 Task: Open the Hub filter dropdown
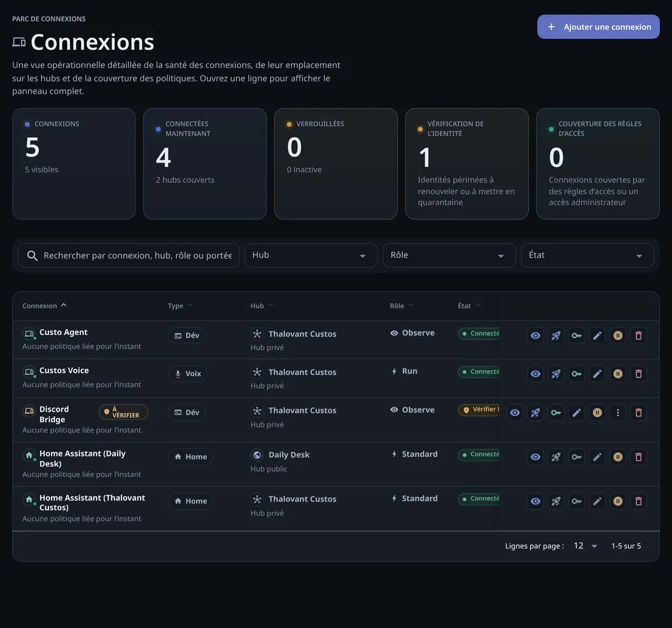[311, 255]
